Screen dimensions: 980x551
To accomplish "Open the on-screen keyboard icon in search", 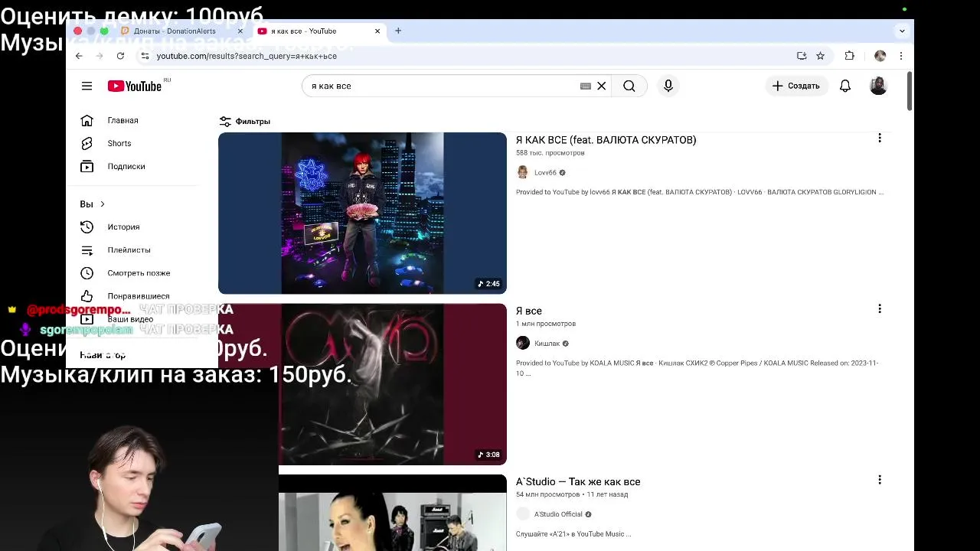I will [x=586, y=86].
